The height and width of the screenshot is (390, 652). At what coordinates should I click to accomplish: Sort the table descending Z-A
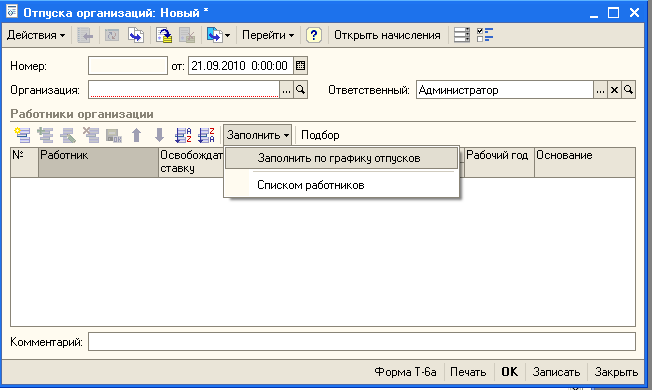[206, 135]
